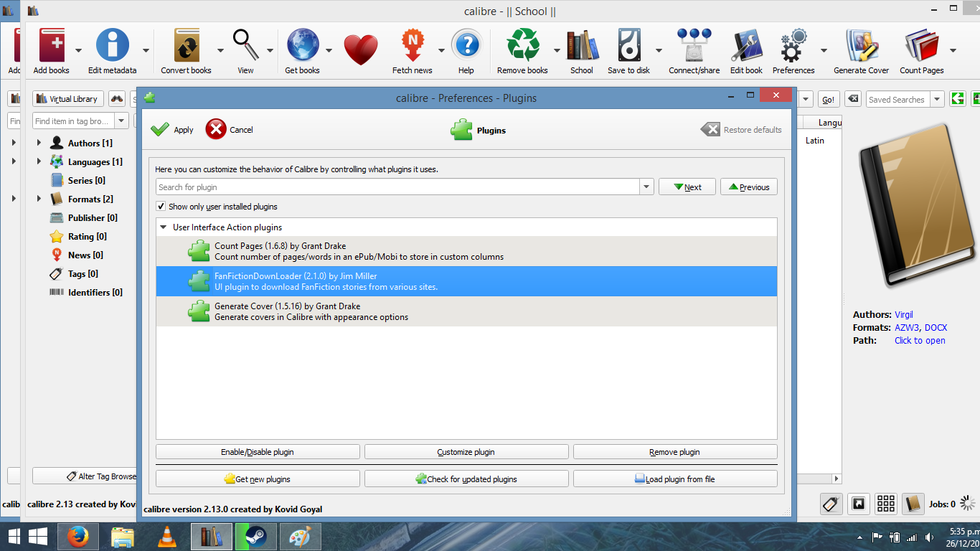
Task: Click the Virgil author link
Action: (904, 315)
